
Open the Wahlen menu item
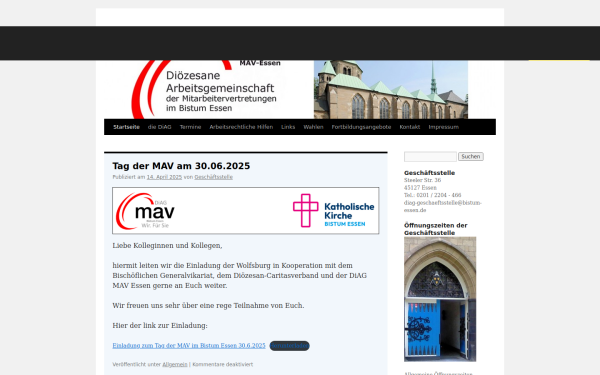tap(313, 127)
